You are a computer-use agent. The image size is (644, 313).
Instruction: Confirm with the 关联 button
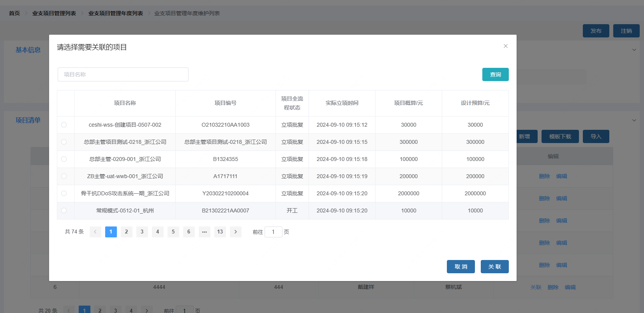(494, 267)
